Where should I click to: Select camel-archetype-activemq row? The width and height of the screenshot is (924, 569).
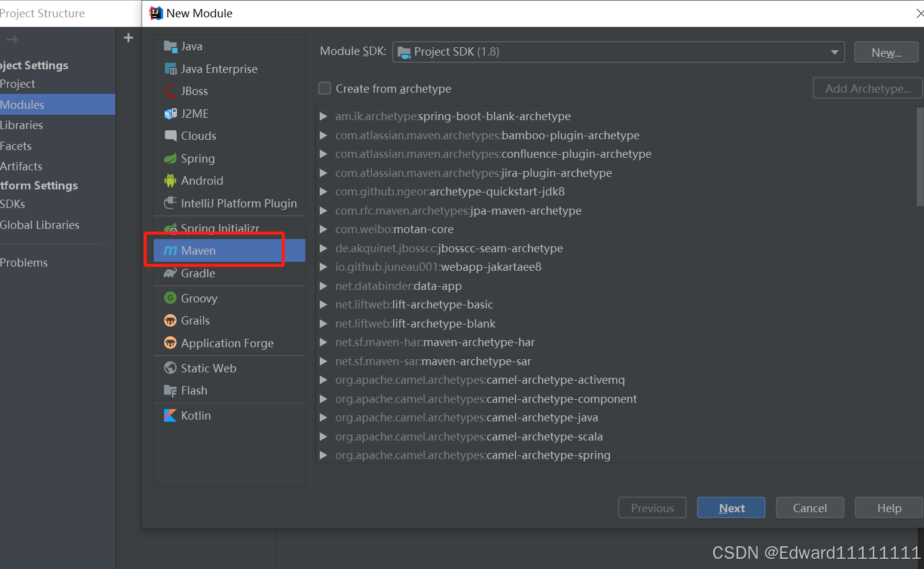click(616, 380)
